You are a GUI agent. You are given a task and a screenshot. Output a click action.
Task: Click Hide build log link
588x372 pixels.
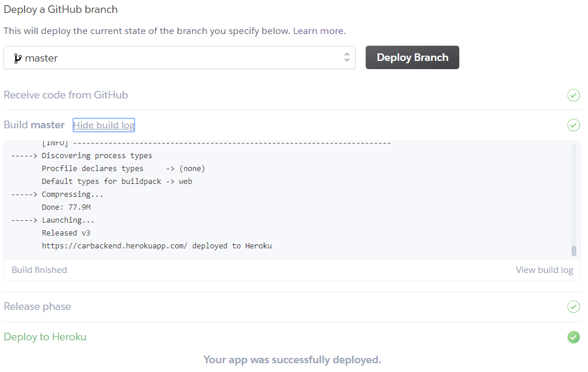pos(104,125)
